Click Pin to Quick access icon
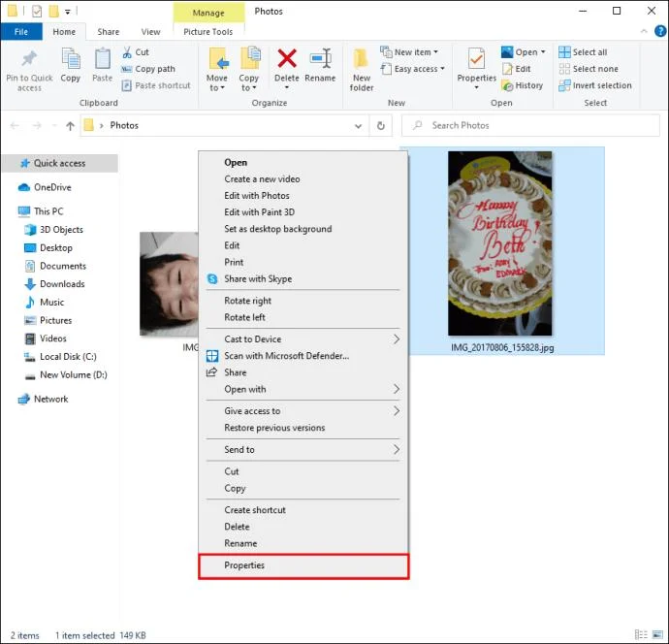 [29, 59]
